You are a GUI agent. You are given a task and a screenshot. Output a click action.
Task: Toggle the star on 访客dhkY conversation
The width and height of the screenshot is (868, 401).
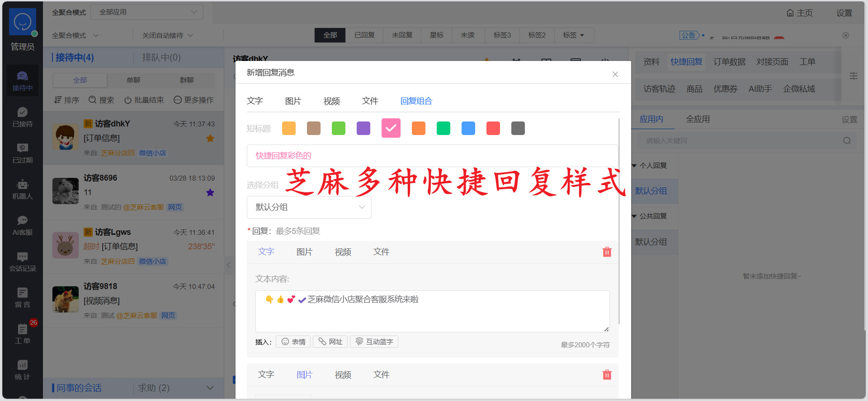(210, 138)
